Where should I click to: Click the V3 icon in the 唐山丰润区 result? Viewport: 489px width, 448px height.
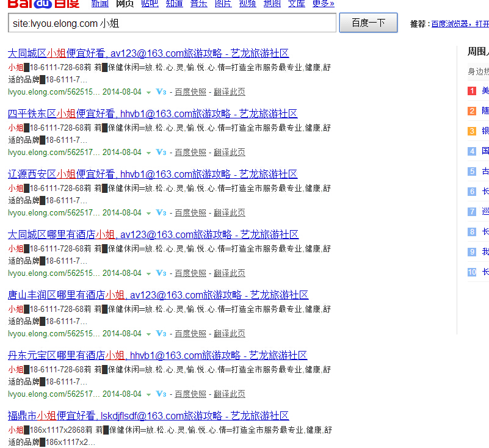pyautogui.click(x=161, y=334)
